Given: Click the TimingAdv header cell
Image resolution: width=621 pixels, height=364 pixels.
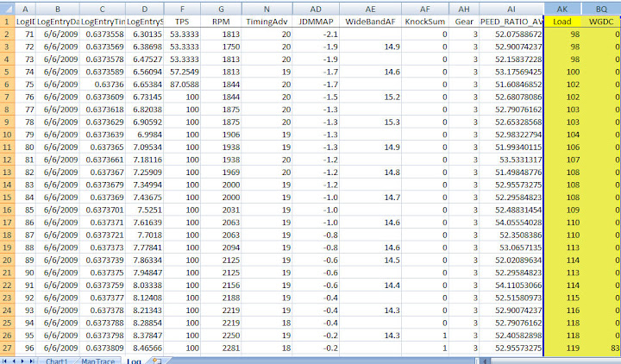Looking at the screenshot, I should point(267,22).
